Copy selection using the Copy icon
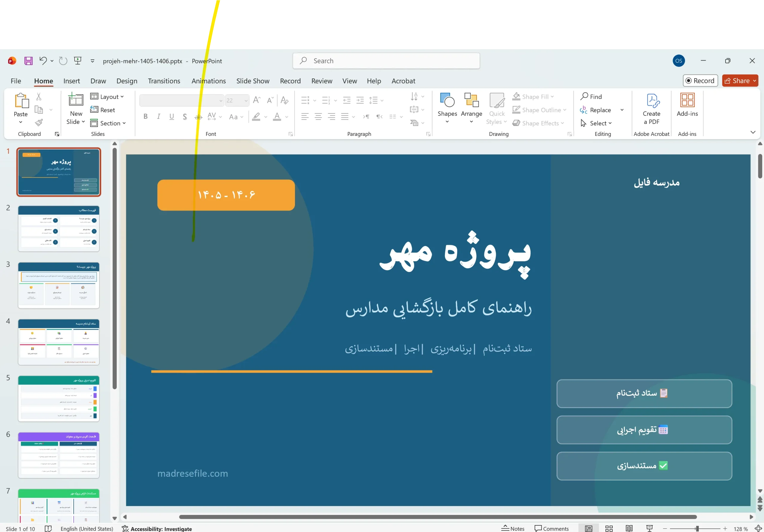Screen dimensions: 764x532 tap(39, 110)
